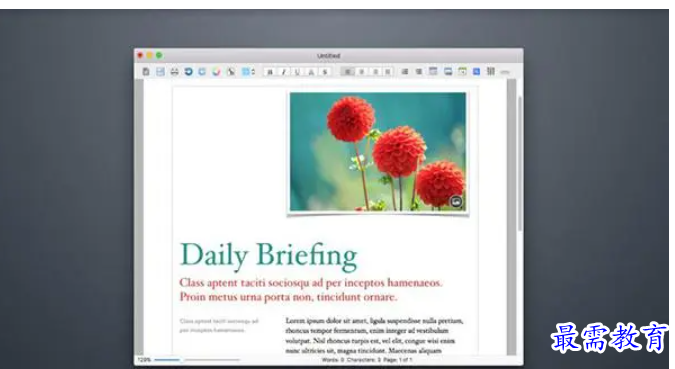The image size is (675, 369).
Task: Align text right
Action: click(375, 72)
